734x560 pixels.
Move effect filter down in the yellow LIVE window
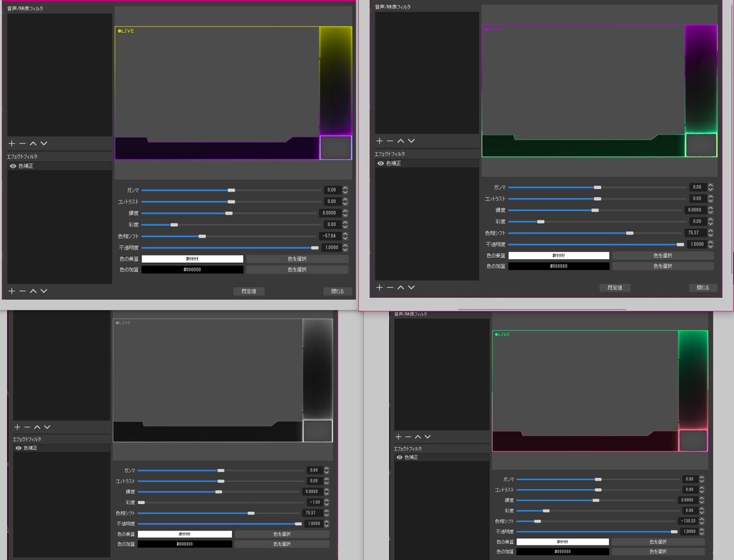click(44, 291)
